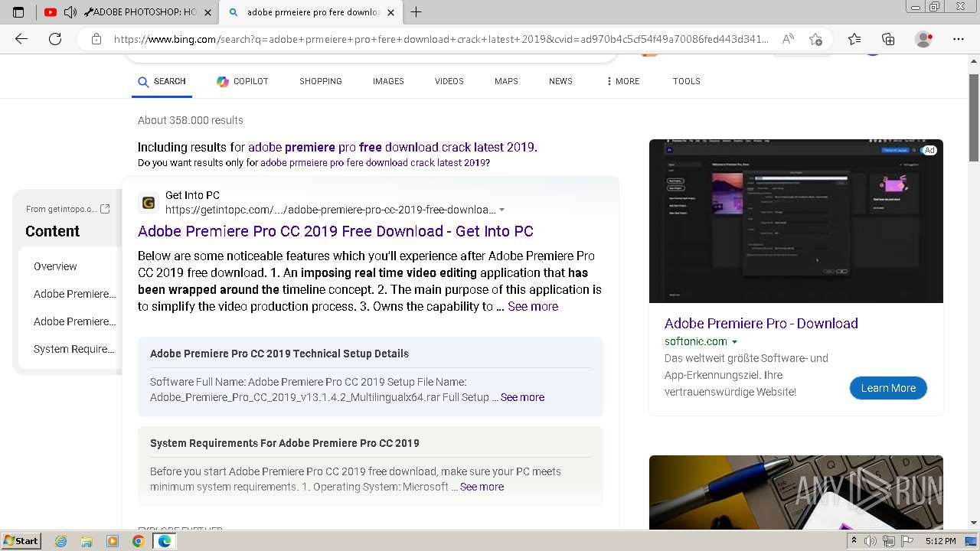Refresh the current page
Viewport: 980px width, 551px height.
click(x=55, y=39)
